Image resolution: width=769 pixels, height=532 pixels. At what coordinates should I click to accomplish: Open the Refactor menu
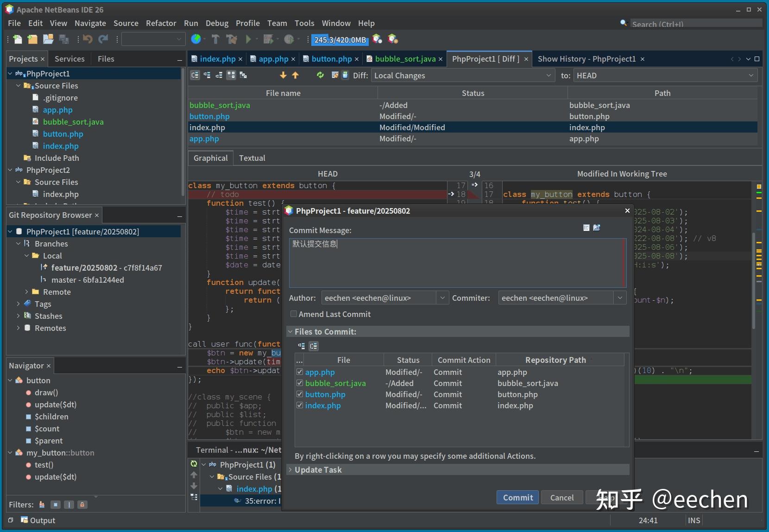[x=161, y=23]
